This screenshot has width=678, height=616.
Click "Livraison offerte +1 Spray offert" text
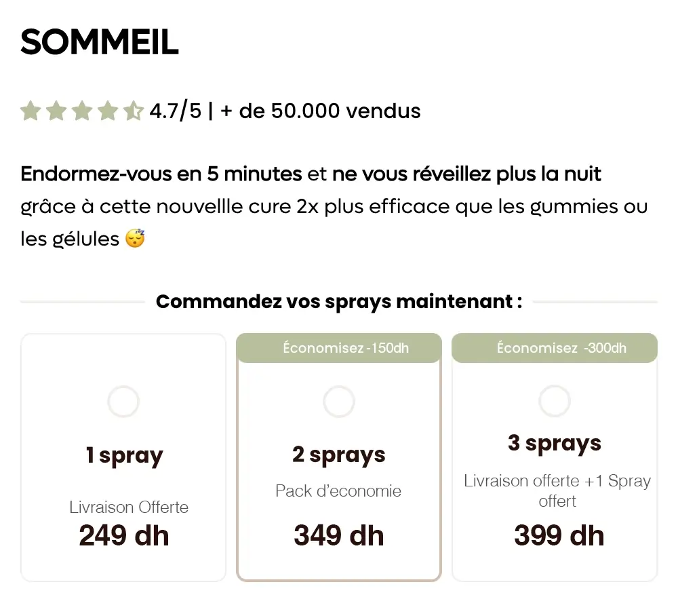pos(557,491)
